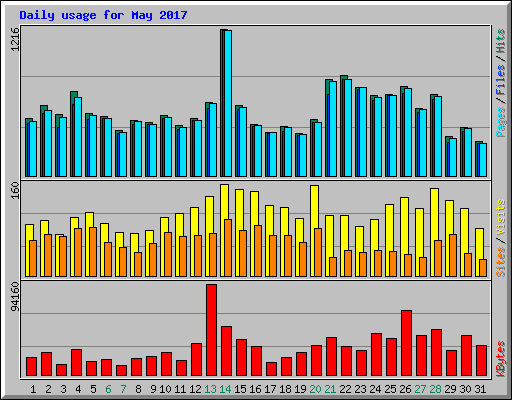512x400 pixels.
Task: Click day label 8 on the x-axis
Action: tap(138, 389)
